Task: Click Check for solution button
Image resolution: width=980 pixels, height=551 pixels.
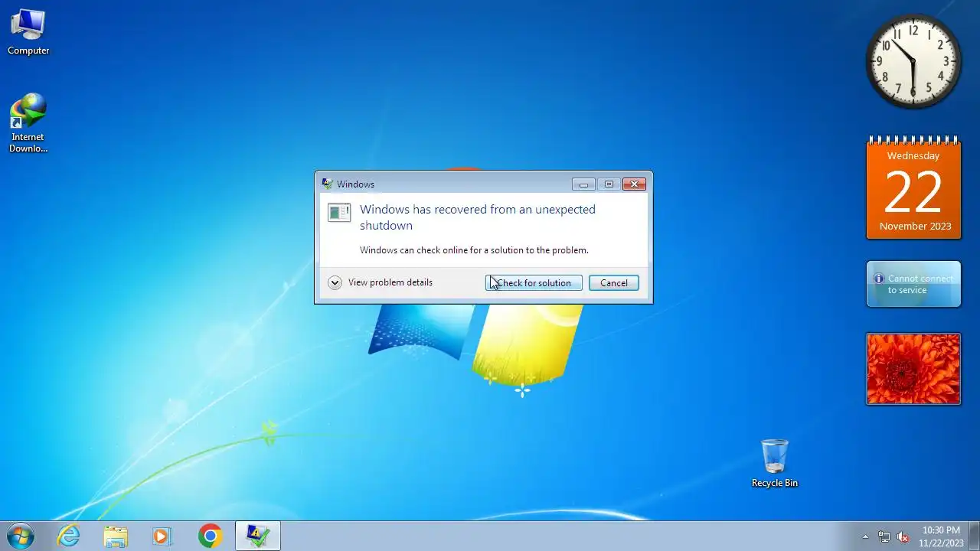Action: tap(534, 283)
